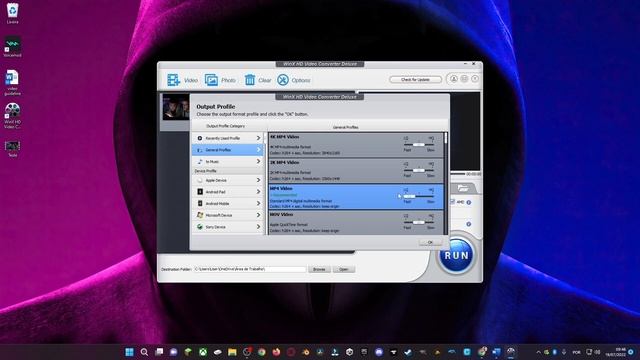Show hidden system tray icons

538,352
